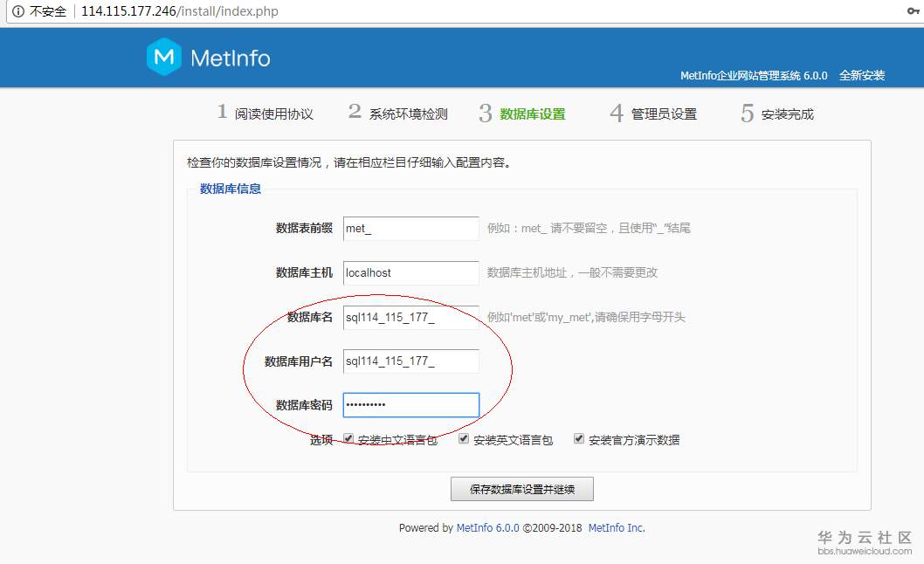The width and height of the screenshot is (924, 564).
Task: Click inside the 数据表前缀 input field
Action: click(x=410, y=228)
